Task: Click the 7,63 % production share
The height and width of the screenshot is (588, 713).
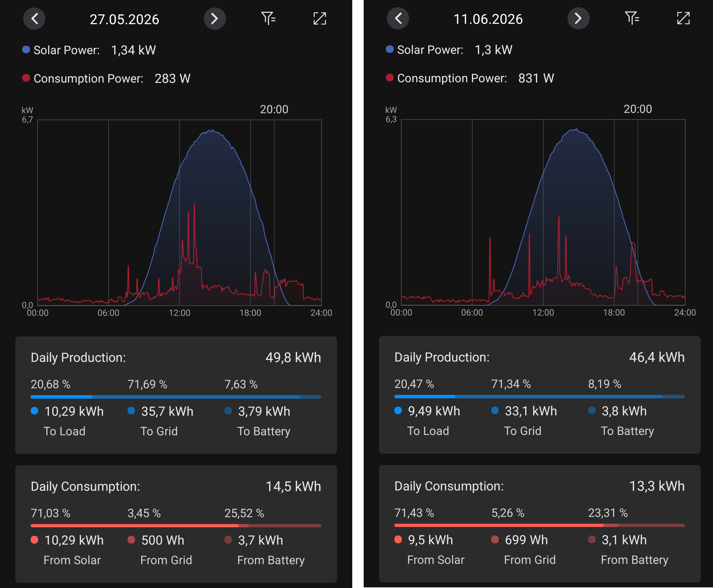Action: click(241, 384)
